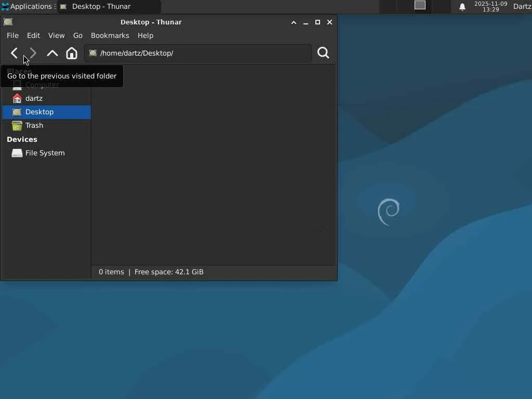Image resolution: width=532 pixels, height=399 pixels.
Task: Open the File menu
Action: (12, 35)
